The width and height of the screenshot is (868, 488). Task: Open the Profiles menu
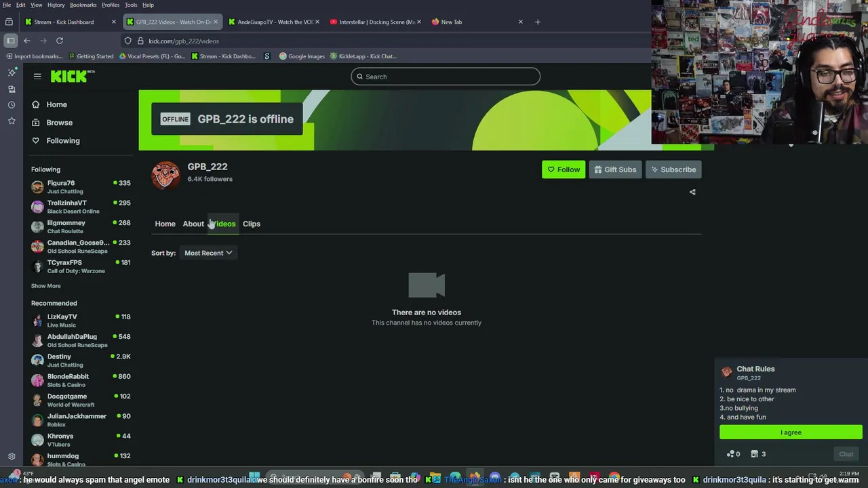(111, 5)
